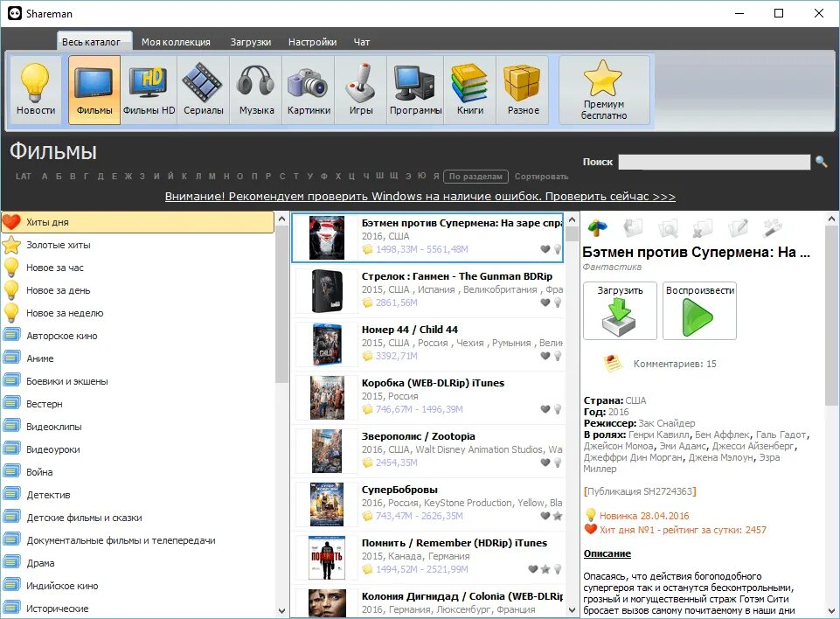The image size is (840, 619).
Task: Open the Боевики и экшены category
Action: point(138,381)
